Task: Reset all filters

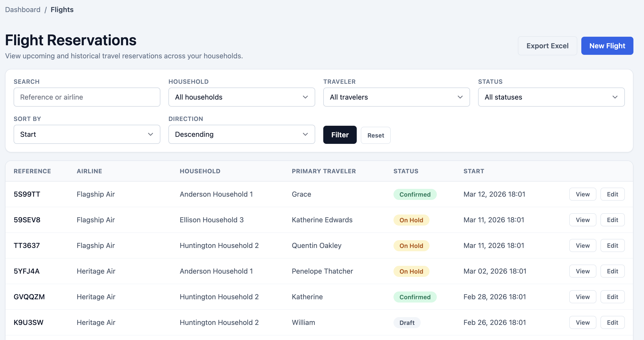Action: click(376, 135)
